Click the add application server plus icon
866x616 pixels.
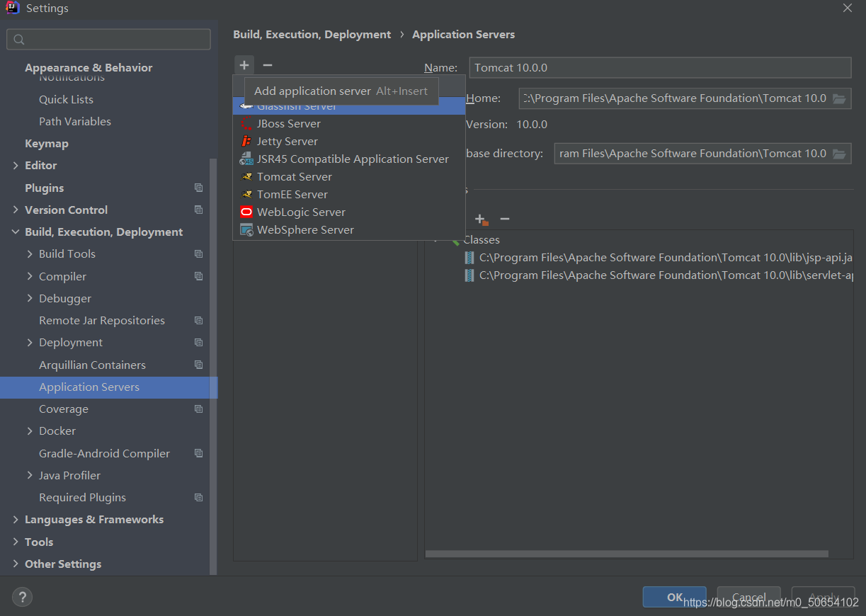tap(244, 65)
